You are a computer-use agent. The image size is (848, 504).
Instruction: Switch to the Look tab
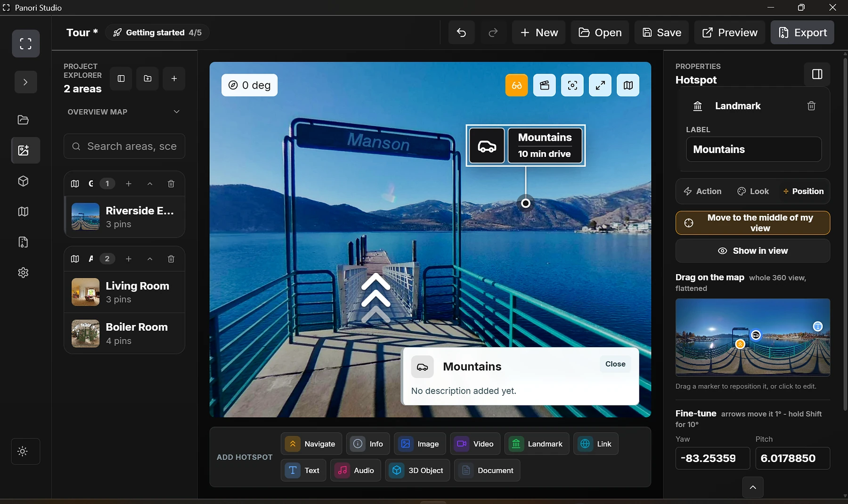(x=753, y=191)
